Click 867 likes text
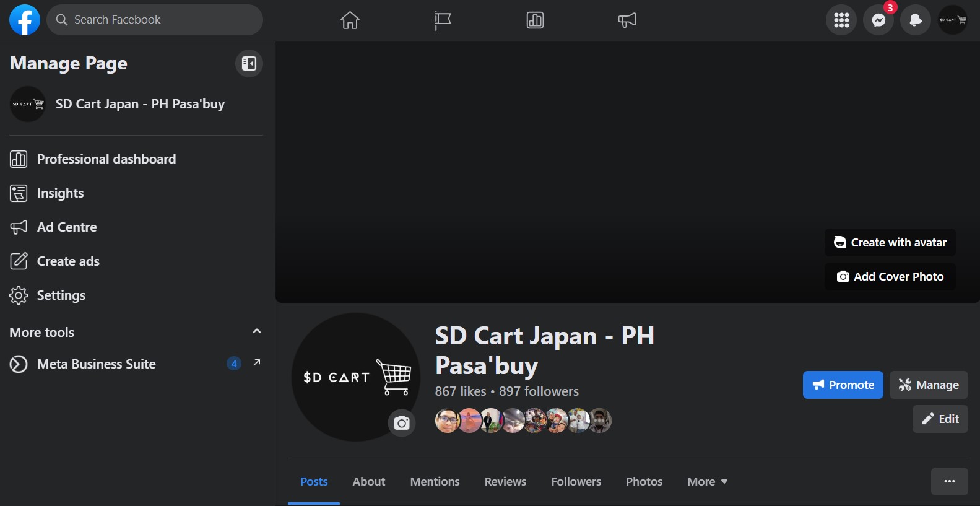980x506 pixels. click(461, 391)
